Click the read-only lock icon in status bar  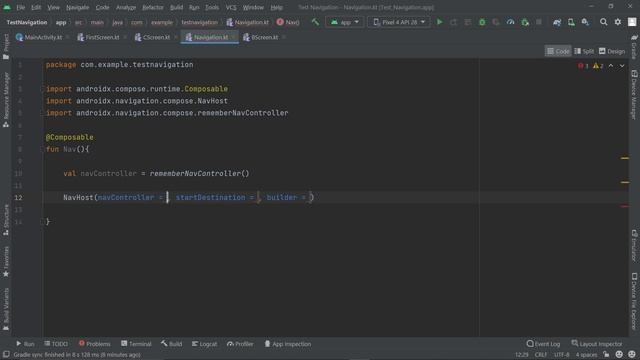tap(606, 354)
